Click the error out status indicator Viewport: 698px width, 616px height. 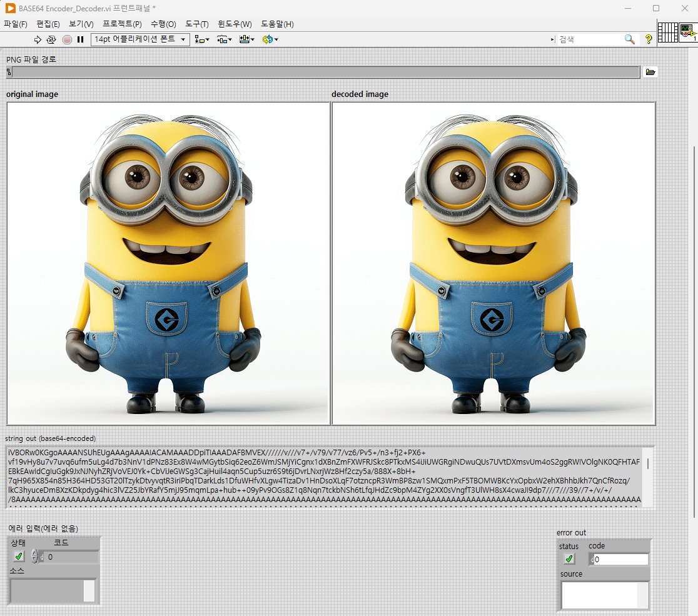(x=569, y=559)
